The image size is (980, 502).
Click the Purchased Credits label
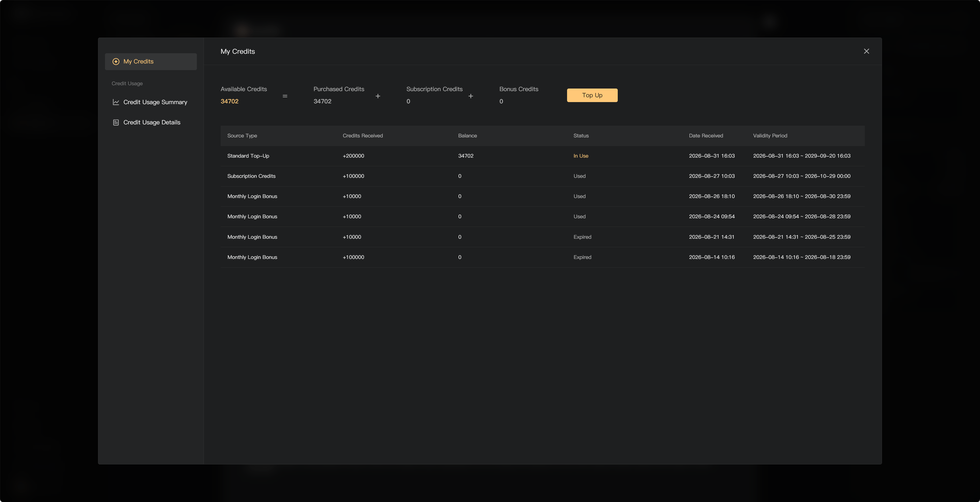tap(339, 89)
